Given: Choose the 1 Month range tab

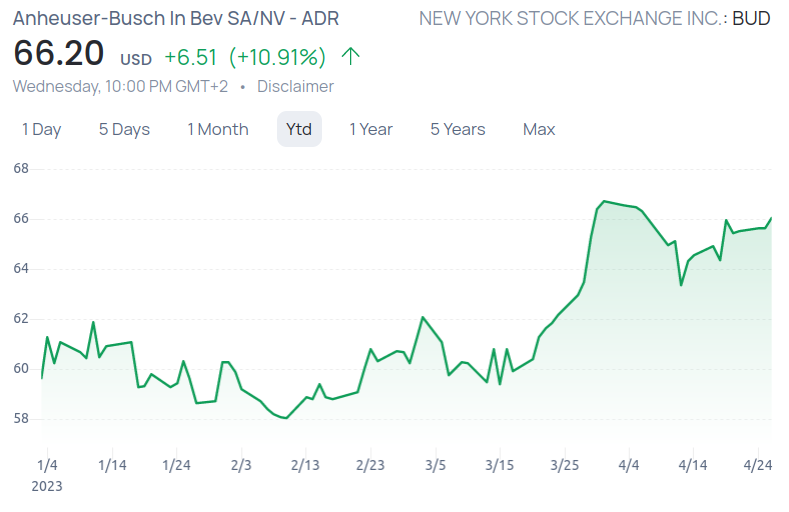Looking at the screenshot, I should click(x=218, y=129).
